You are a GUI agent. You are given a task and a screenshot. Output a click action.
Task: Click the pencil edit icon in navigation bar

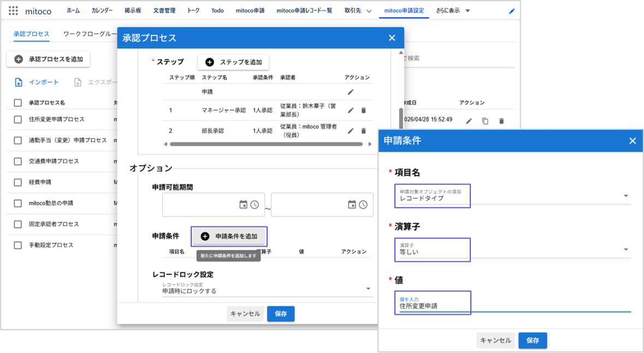512,11
